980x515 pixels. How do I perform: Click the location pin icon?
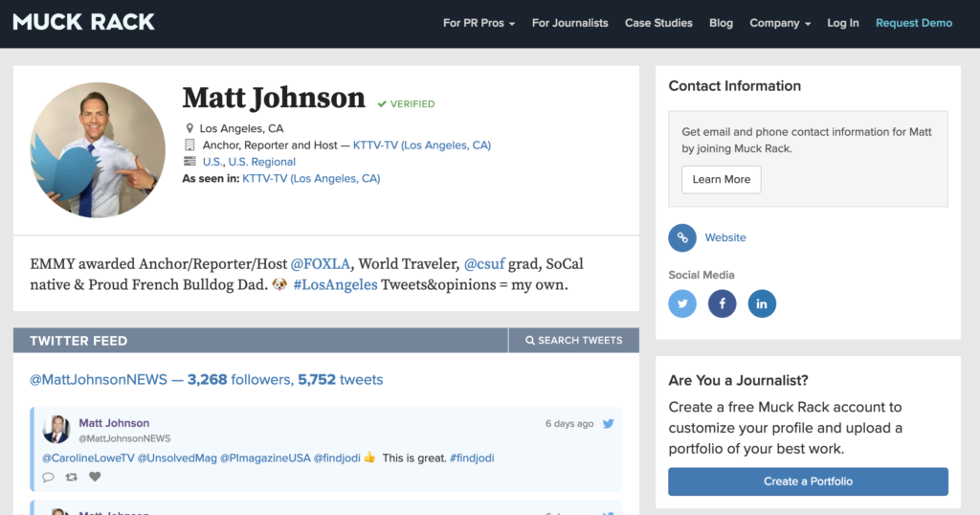point(189,128)
